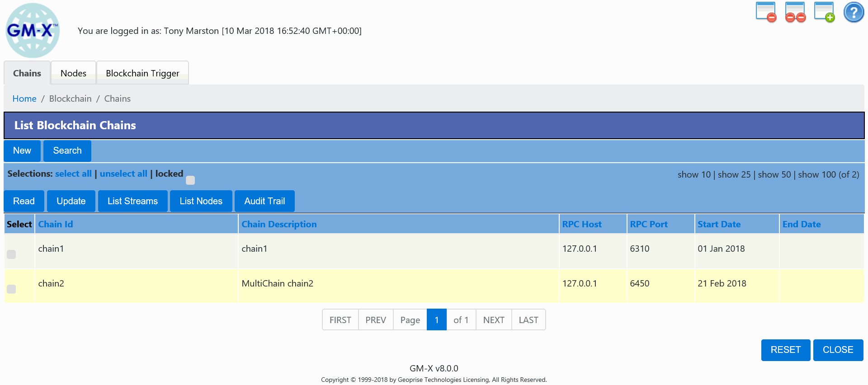This screenshot has width=868, height=385.
Task: Sort by RPC Host column header
Action: [582, 224]
